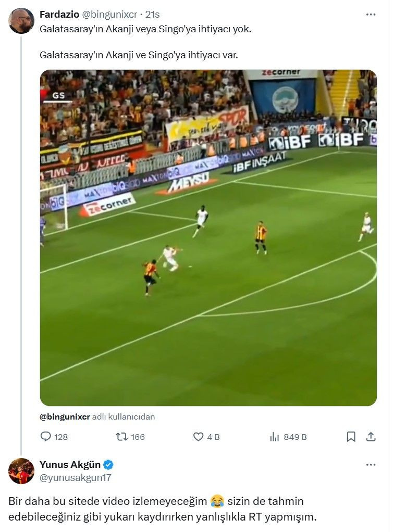Play the embedded football match video
This screenshot has height=532, width=406.
coord(208,237)
